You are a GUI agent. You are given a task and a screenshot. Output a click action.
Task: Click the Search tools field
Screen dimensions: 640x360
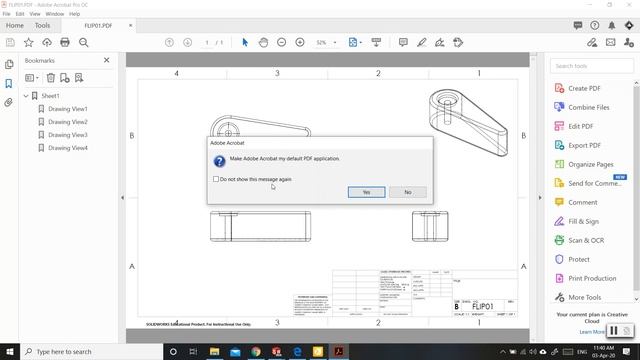pos(592,66)
